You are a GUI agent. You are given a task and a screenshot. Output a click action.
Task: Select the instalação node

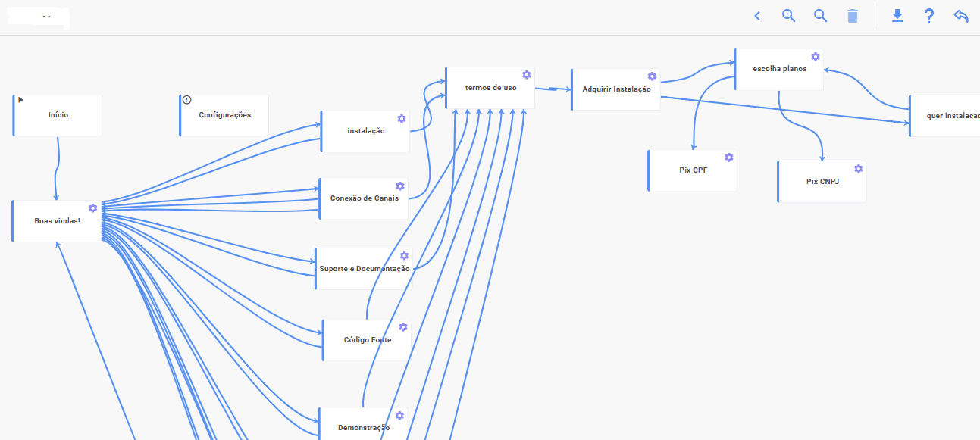[365, 131]
